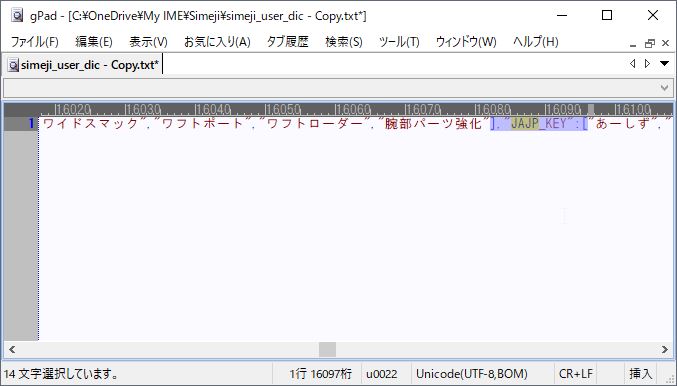Click the horizontal scrollbar thumb
The height and width of the screenshot is (386, 677).
(x=327, y=349)
